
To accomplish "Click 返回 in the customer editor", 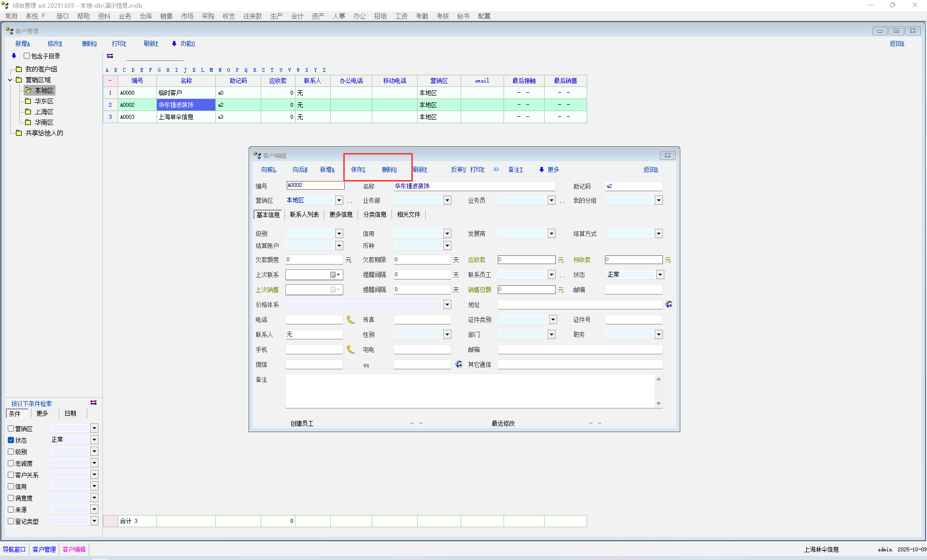I will [x=650, y=169].
